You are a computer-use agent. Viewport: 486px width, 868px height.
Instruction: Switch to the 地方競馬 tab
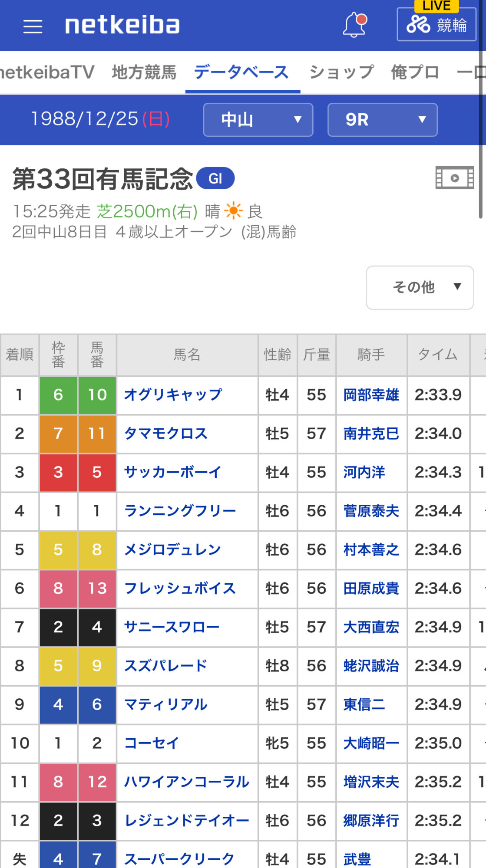click(144, 72)
